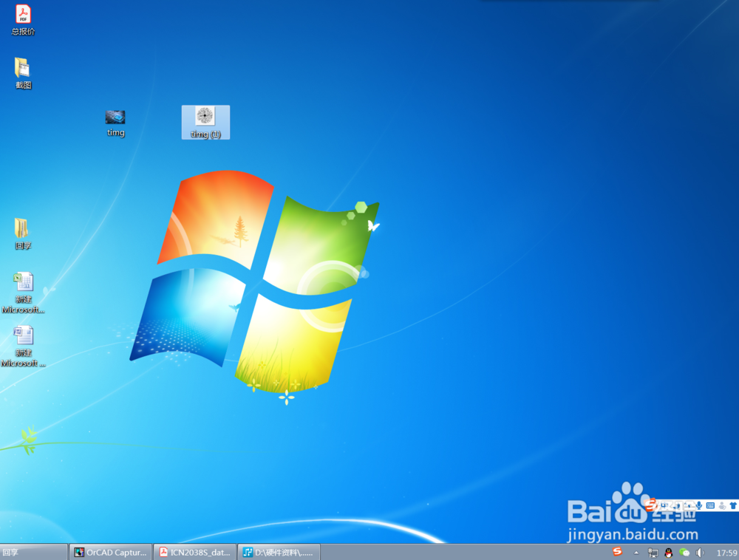The height and width of the screenshot is (560, 739).
Task: Switch to D:\硬件资料 taskbar window
Action: coord(279,552)
